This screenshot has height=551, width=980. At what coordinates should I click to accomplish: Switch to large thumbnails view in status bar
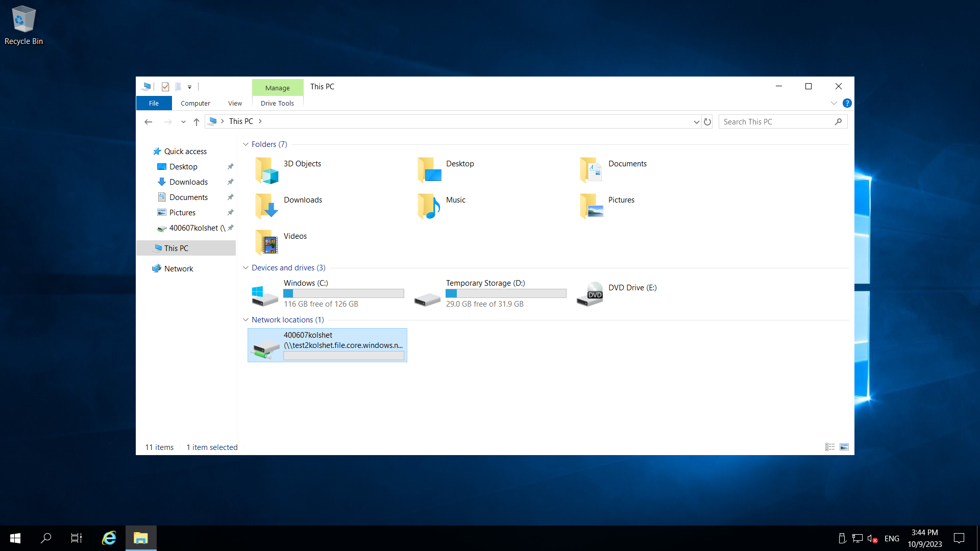845,447
